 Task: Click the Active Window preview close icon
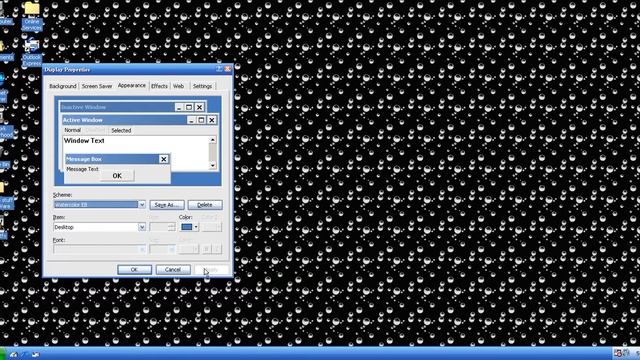coord(211,120)
